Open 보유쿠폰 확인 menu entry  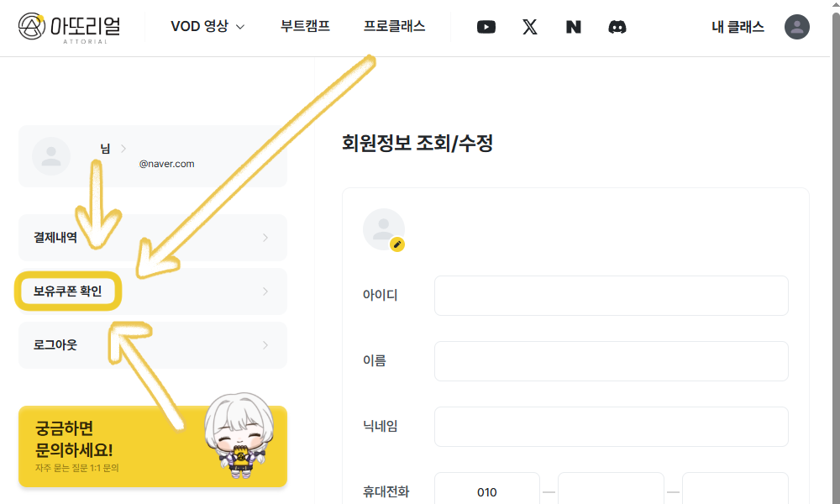pos(153,291)
